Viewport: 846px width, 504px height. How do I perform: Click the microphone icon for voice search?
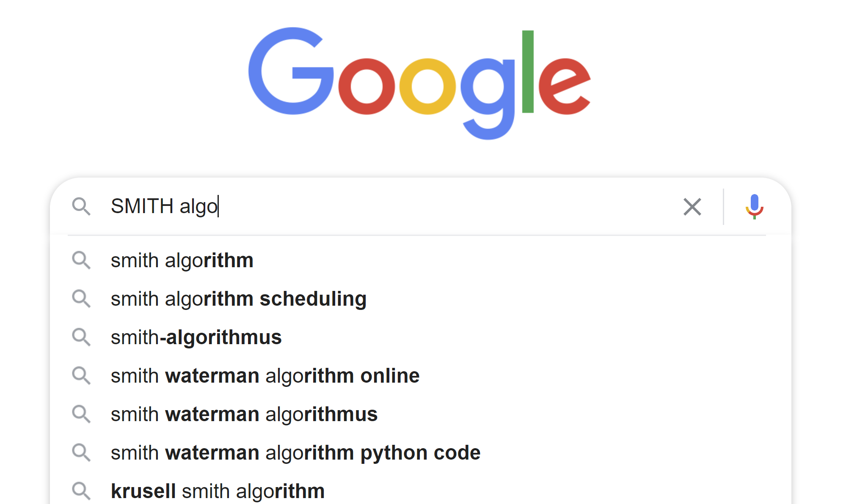pyautogui.click(x=755, y=207)
